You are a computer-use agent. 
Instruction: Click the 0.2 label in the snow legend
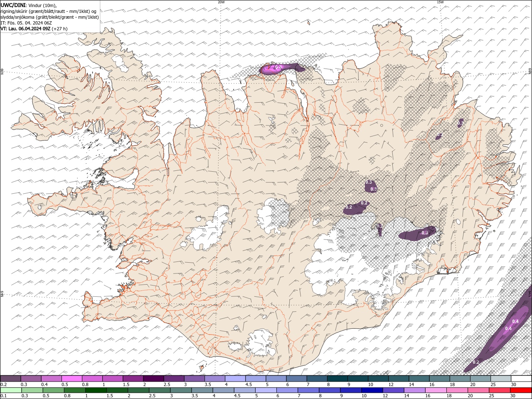3,384
